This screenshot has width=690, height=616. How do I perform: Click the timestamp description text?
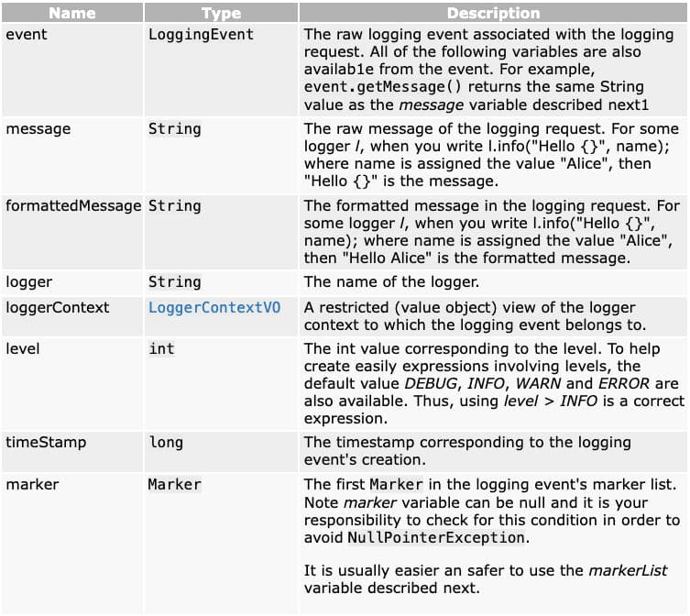pos(467,451)
